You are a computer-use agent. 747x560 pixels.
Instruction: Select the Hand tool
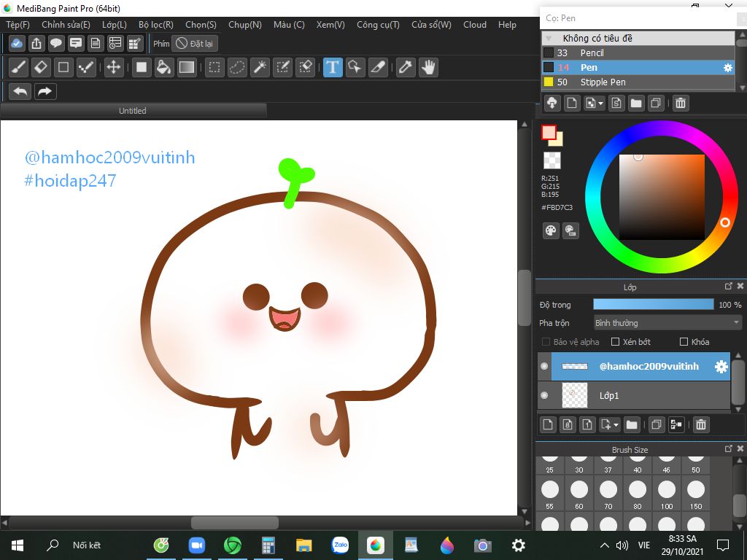(428, 67)
